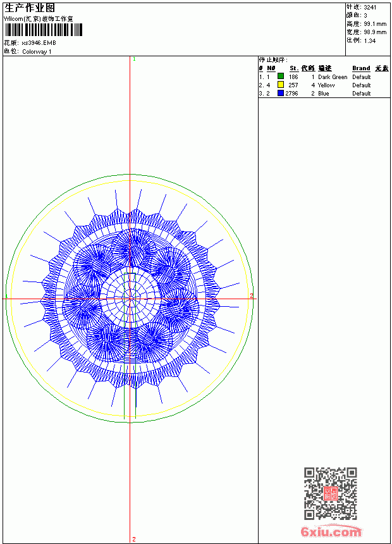Click the red marker 2 at the bottom axis end
The width and height of the screenshot is (392, 544).
click(x=134, y=539)
